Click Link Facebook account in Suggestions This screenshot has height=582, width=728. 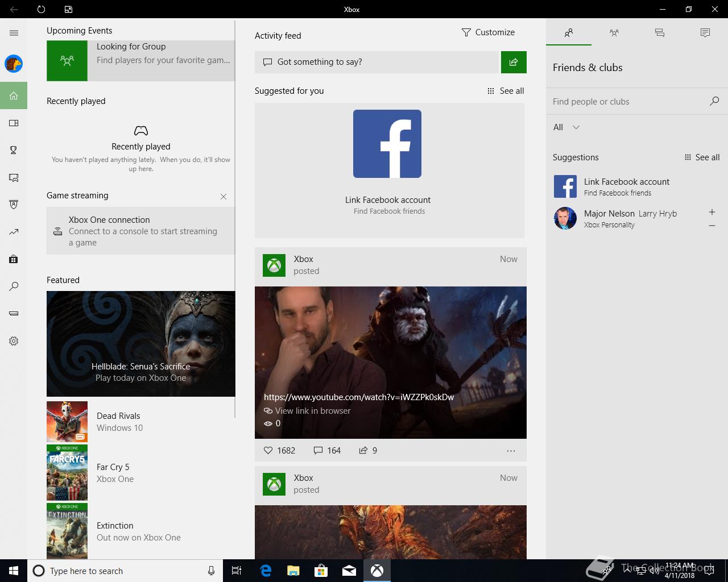click(627, 182)
